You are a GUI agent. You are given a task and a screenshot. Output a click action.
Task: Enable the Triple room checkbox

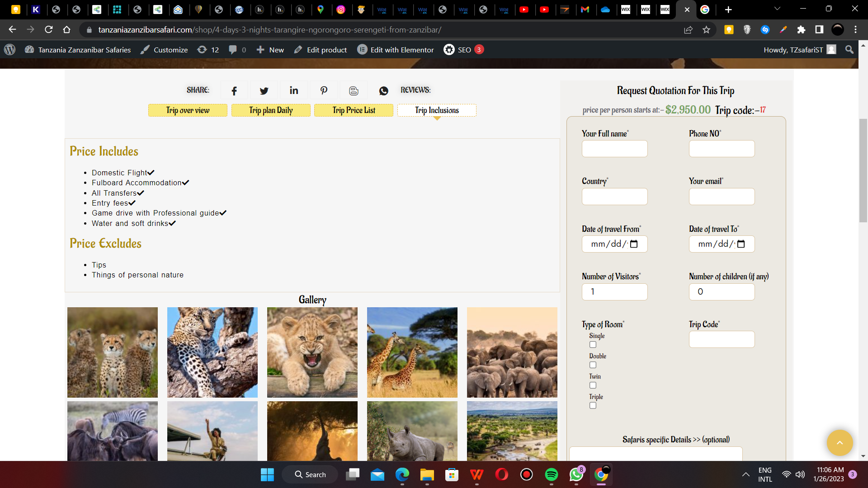[x=593, y=406]
